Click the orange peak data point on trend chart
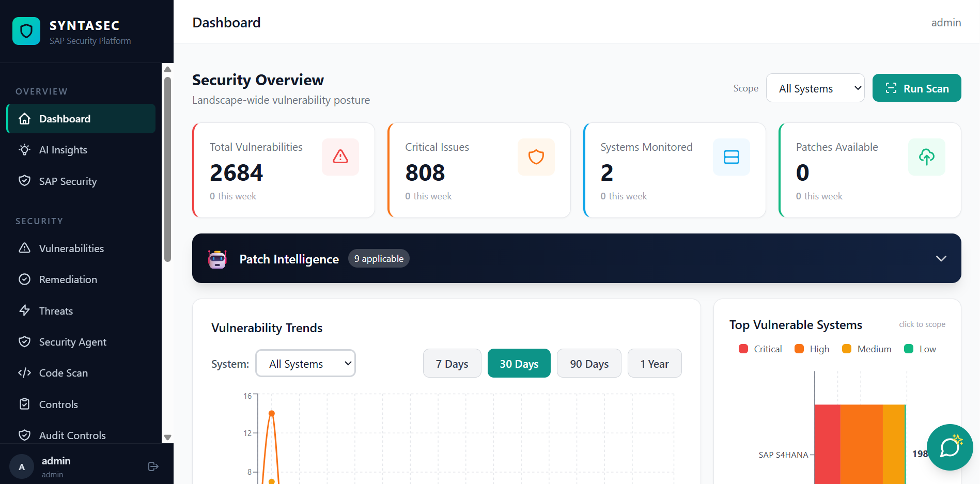Image resolution: width=980 pixels, height=484 pixels. [x=272, y=413]
